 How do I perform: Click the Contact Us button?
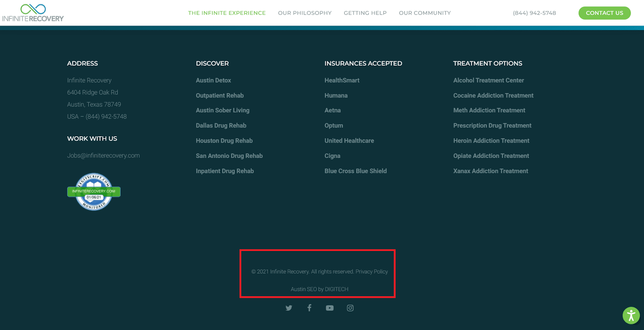click(605, 13)
